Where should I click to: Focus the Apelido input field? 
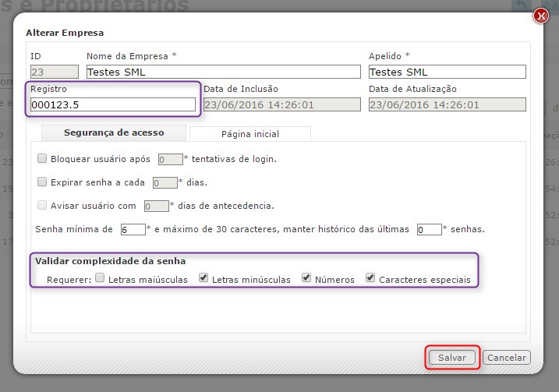pos(447,72)
